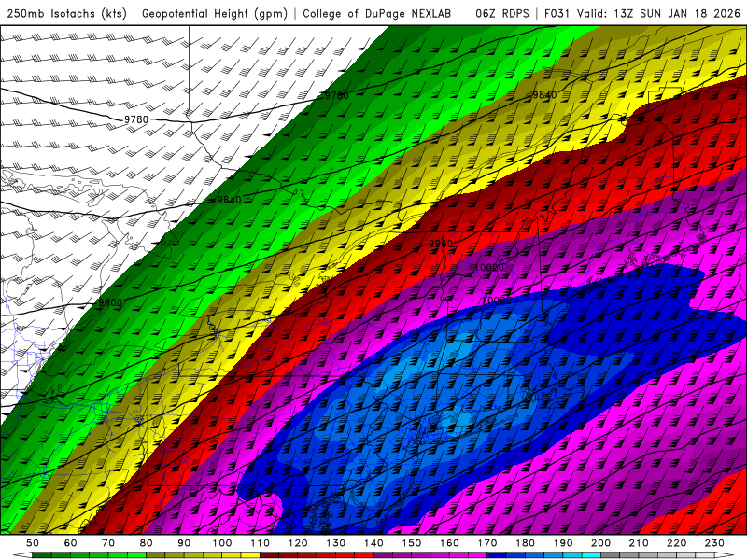
Task: Click the '06Z RDPS' model run label
Action: pyautogui.click(x=502, y=13)
